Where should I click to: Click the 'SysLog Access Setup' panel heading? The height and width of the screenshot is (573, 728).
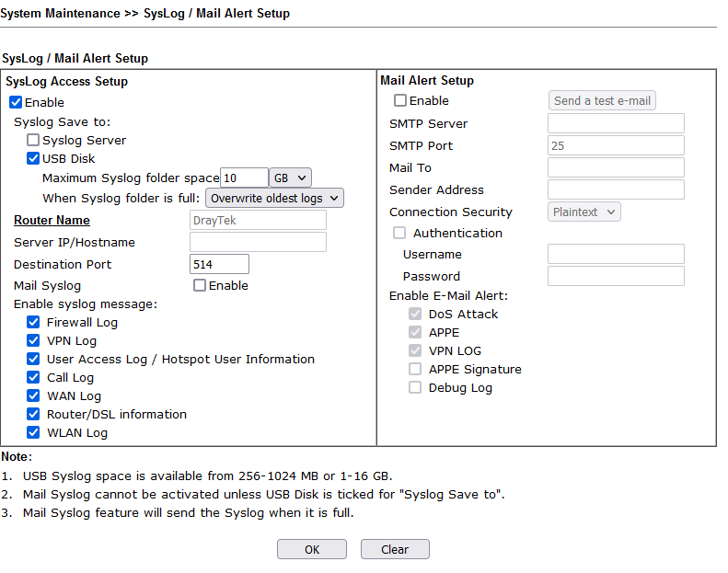point(67,81)
